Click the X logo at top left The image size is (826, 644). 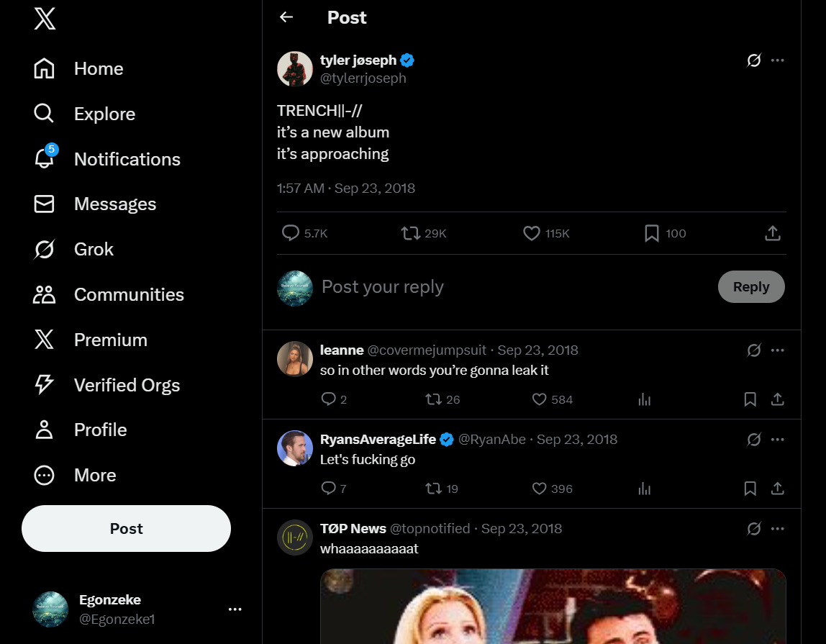pos(45,19)
